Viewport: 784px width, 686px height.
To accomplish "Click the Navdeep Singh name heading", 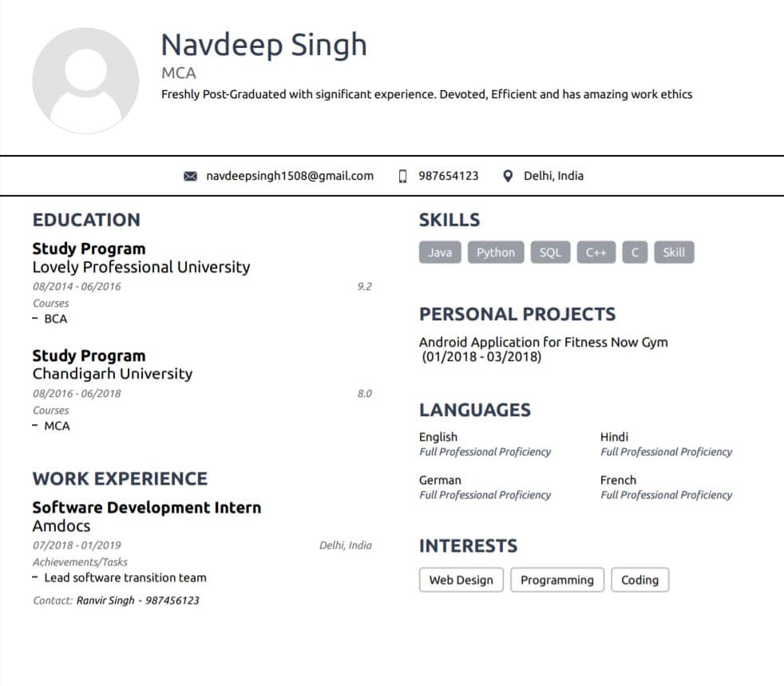I will coord(264,45).
